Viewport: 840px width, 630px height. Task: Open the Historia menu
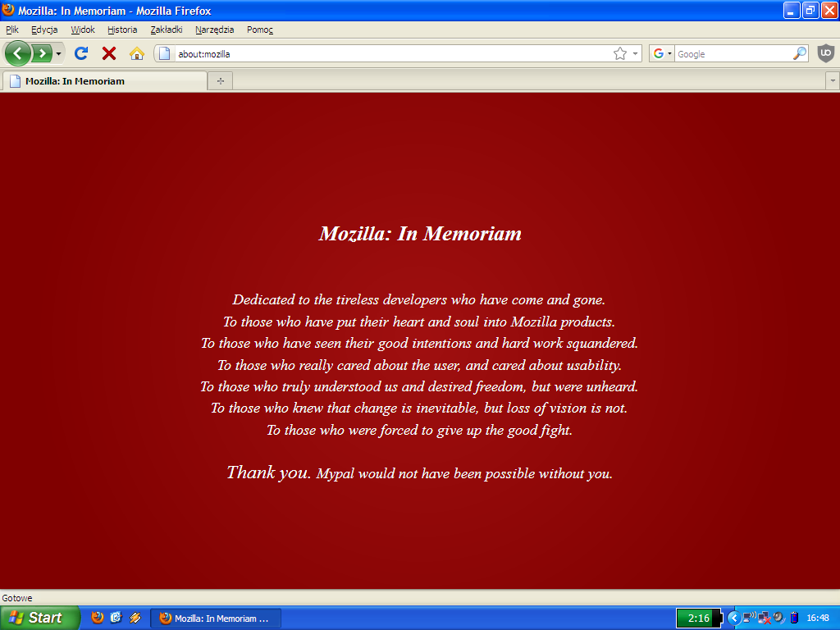[122, 30]
